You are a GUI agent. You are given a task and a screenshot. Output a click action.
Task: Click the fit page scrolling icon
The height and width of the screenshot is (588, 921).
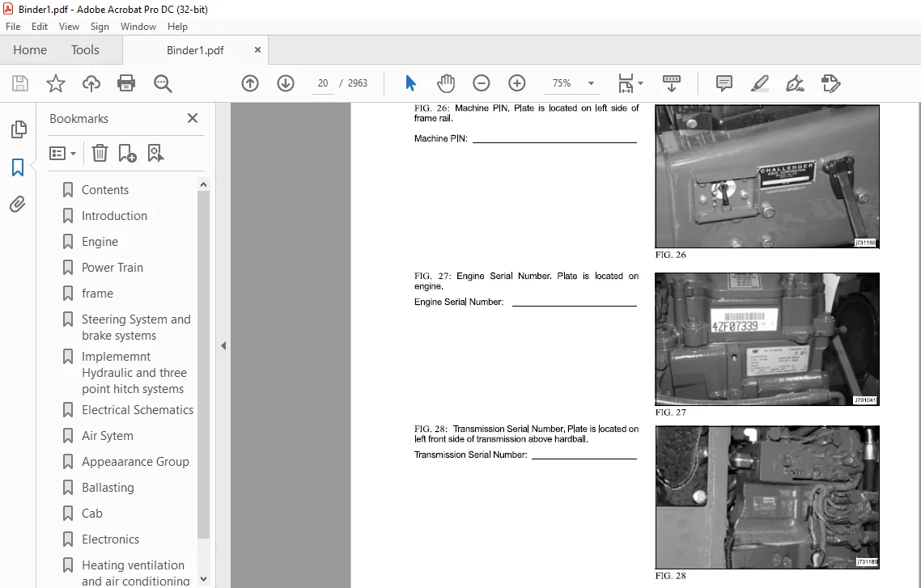[626, 83]
